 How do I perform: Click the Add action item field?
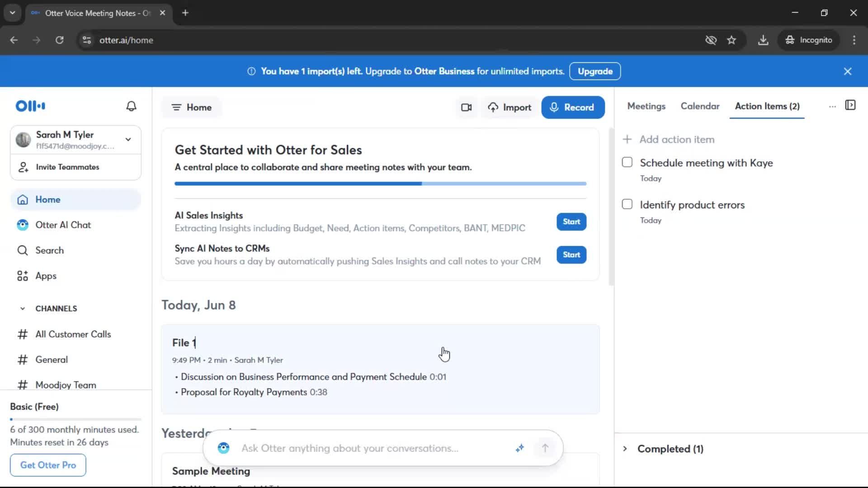tap(677, 140)
